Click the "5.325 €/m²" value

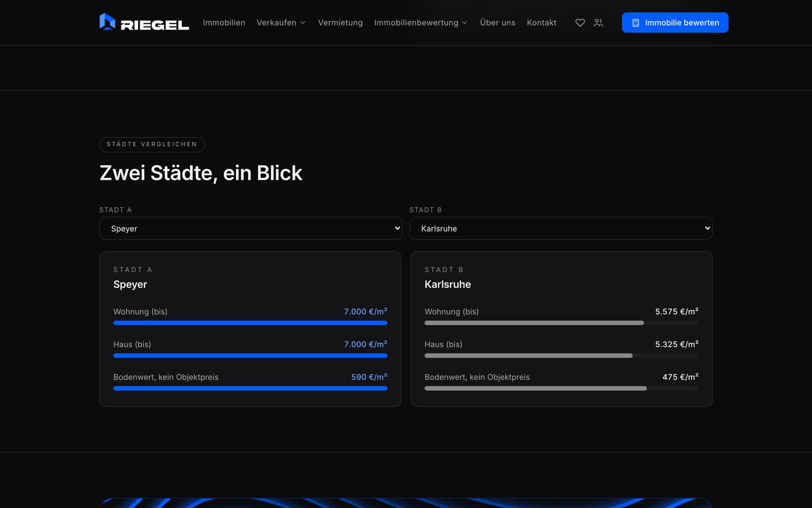pyautogui.click(x=676, y=344)
